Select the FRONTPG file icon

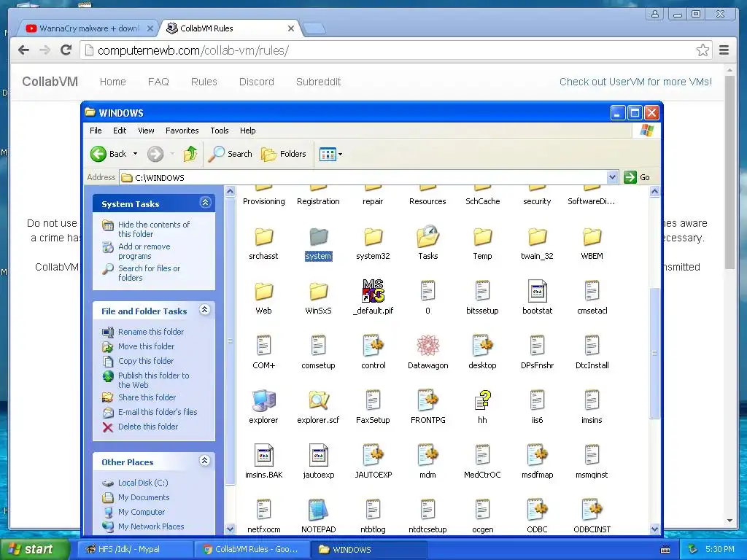point(427,400)
